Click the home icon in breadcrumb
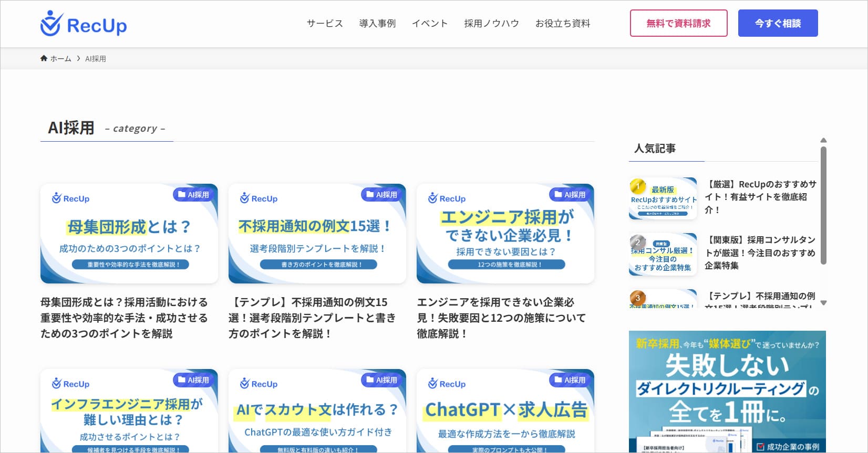This screenshot has height=453, width=868. point(44,58)
